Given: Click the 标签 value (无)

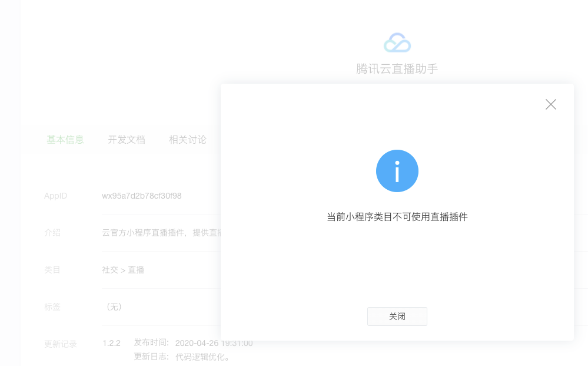Looking at the screenshot, I should click(114, 306).
